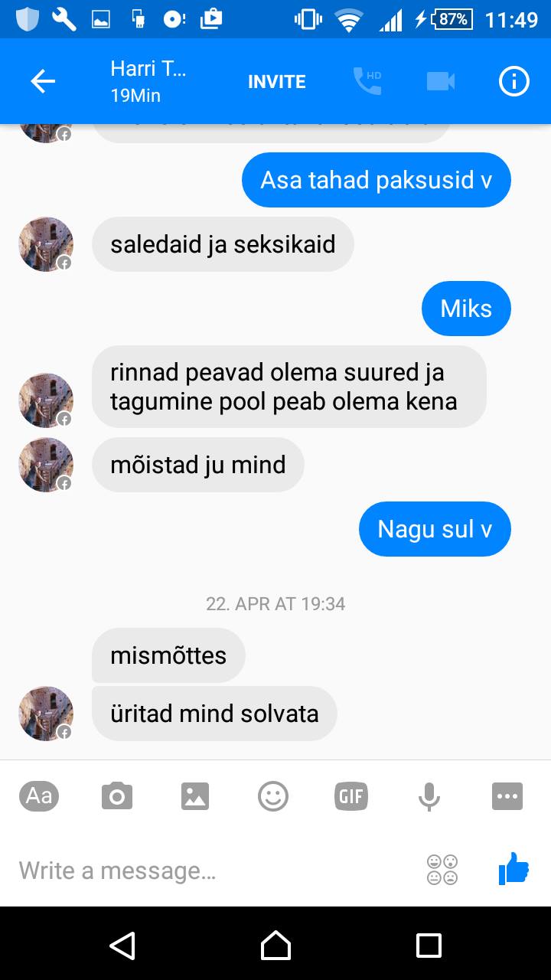Tap the Write a message field
This screenshot has width=551, height=980.
(214, 871)
